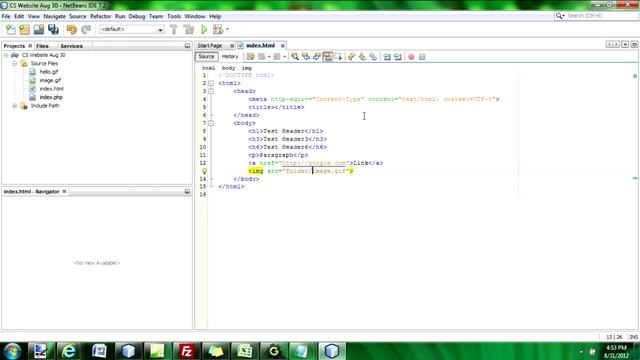Click the Shift Line Left icon
The height and width of the screenshot is (360, 640).
point(387,57)
